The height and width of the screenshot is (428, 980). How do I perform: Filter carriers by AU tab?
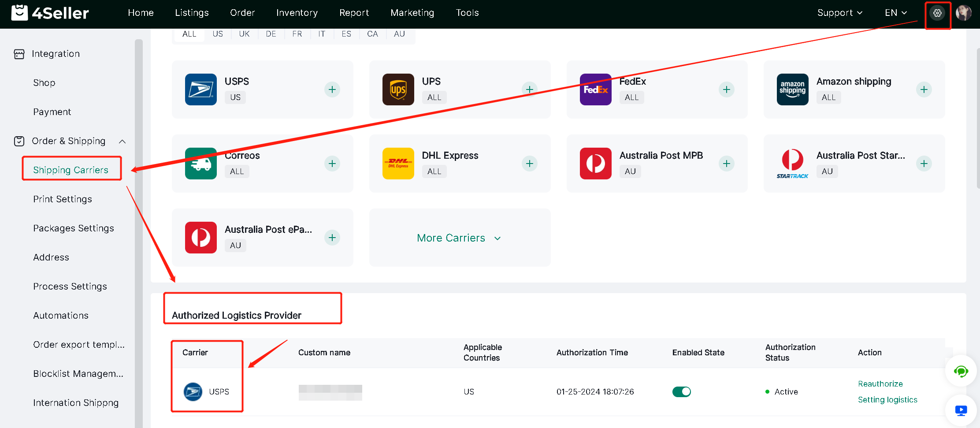pos(400,34)
